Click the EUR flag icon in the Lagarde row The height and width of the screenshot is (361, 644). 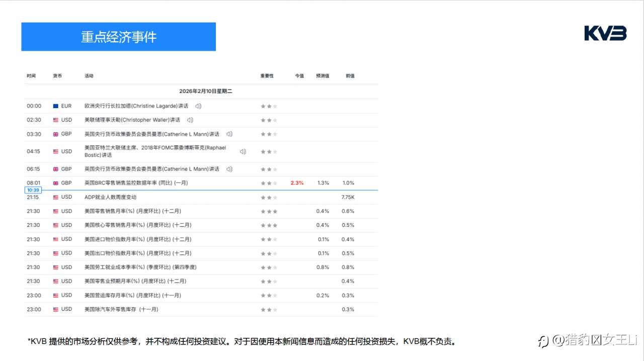tap(55, 106)
